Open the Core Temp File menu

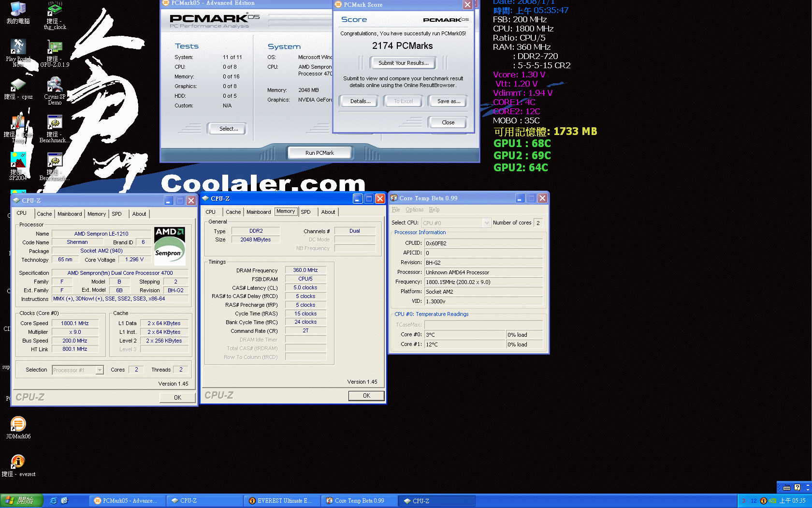pyautogui.click(x=396, y=209)
